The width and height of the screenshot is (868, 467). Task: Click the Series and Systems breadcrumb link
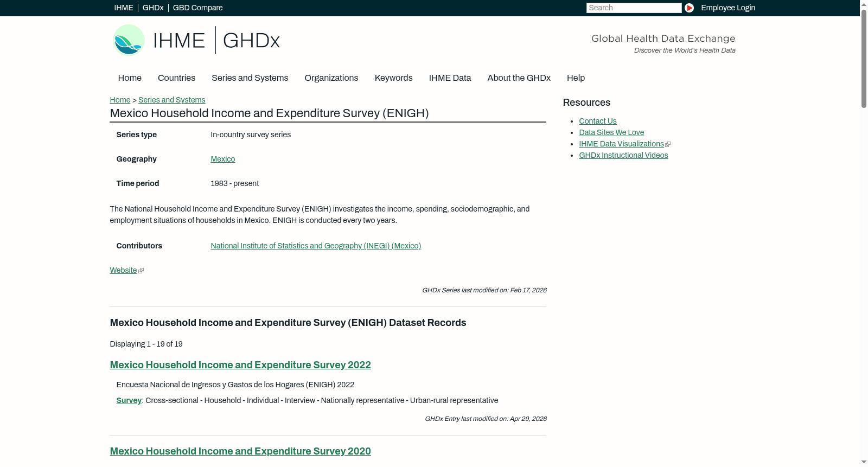[x=171, y=100]
